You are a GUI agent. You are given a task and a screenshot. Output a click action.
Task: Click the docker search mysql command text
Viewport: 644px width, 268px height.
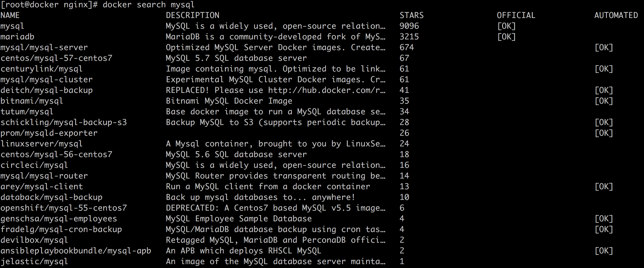[148, 5]
